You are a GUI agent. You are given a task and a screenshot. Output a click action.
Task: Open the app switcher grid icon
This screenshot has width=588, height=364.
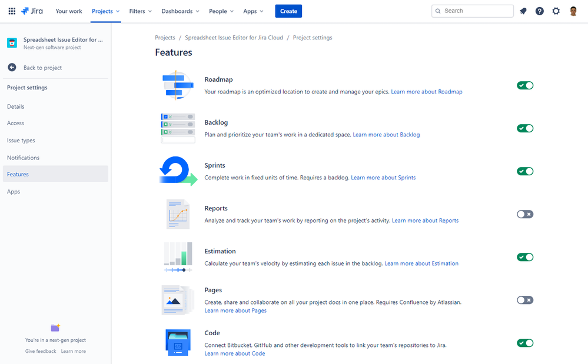pyautogui.click(x=12, y=11)
